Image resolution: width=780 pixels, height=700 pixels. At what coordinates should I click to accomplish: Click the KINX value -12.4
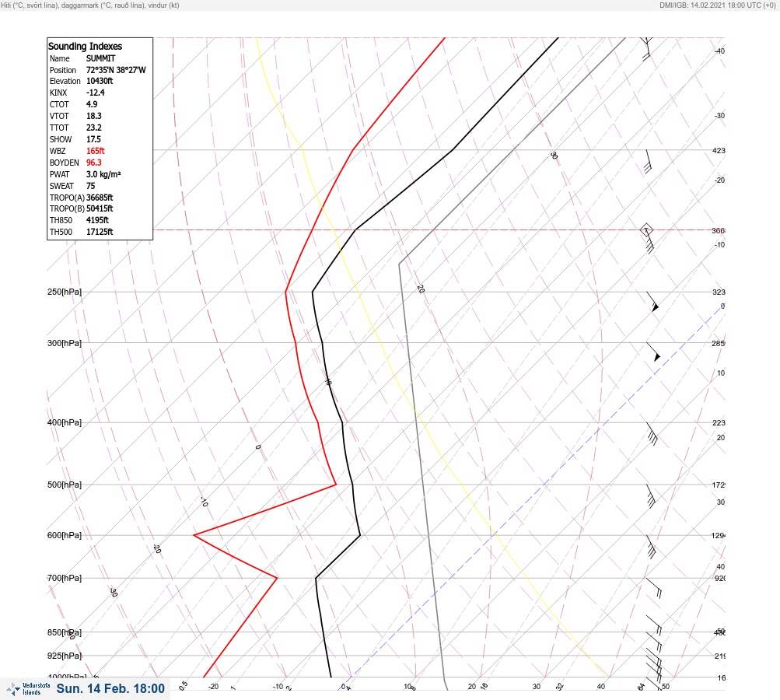pos(95,93)
